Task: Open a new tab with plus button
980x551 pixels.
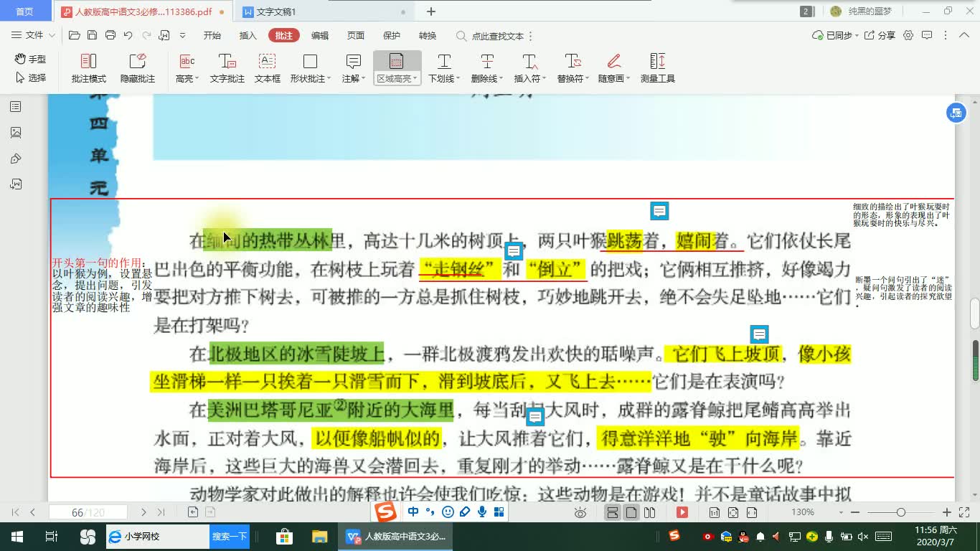Action: (431, 11)
